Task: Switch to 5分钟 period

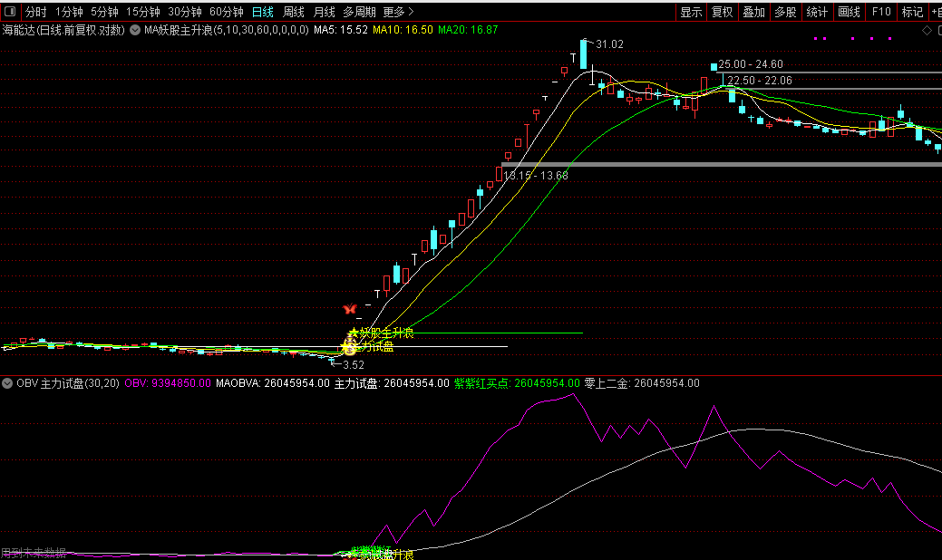Action: (x=104, y=12)
